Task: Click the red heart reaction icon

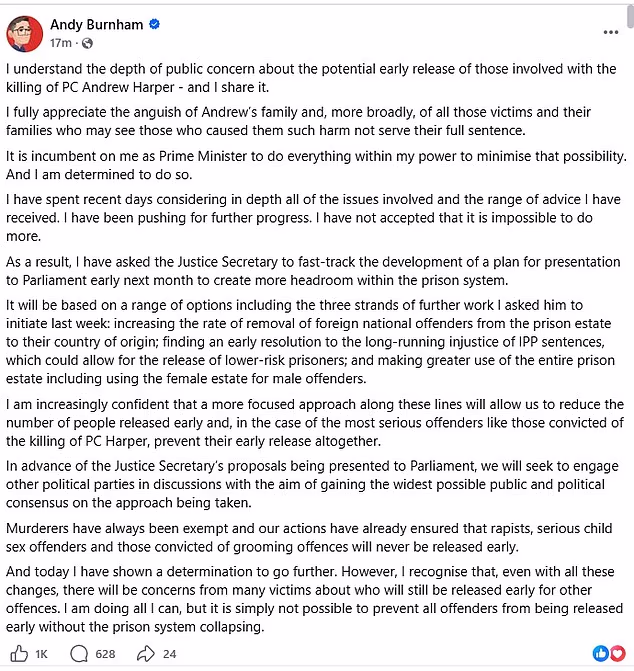Action: [x=617, y=653]
